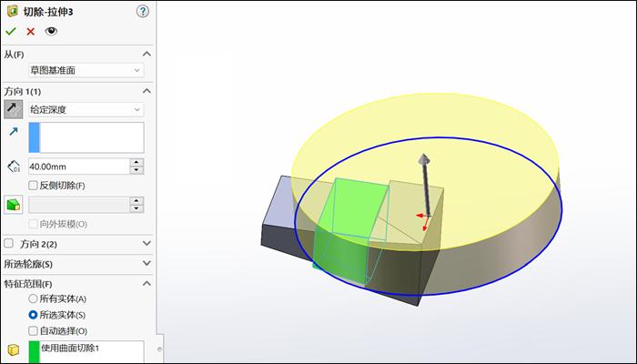Viewport: 637px width, 364px height.
Task: Click the direction of extrusion selection box
Action: coord(86,137)
